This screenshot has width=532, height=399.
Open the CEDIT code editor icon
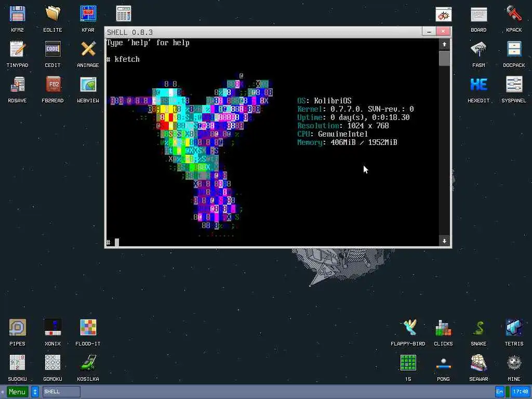[52, 49]
